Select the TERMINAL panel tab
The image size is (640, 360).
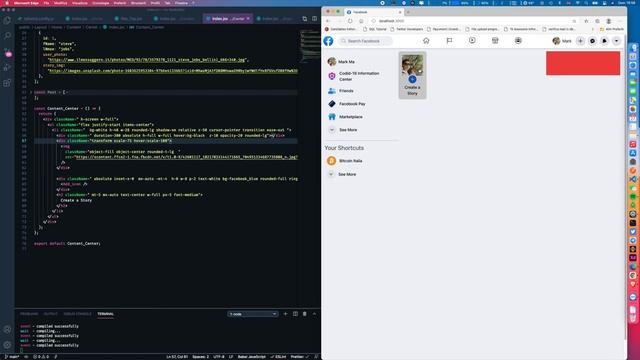105,314
